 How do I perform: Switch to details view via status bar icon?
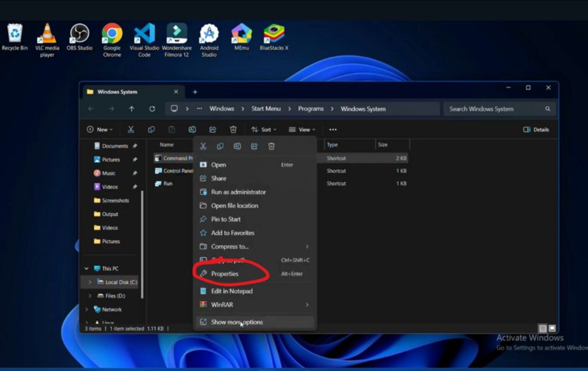click(x=543, y=328)
